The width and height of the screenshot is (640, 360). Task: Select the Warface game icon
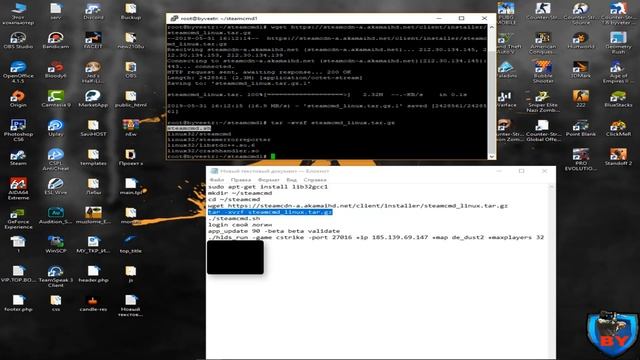tap(506, 99)
